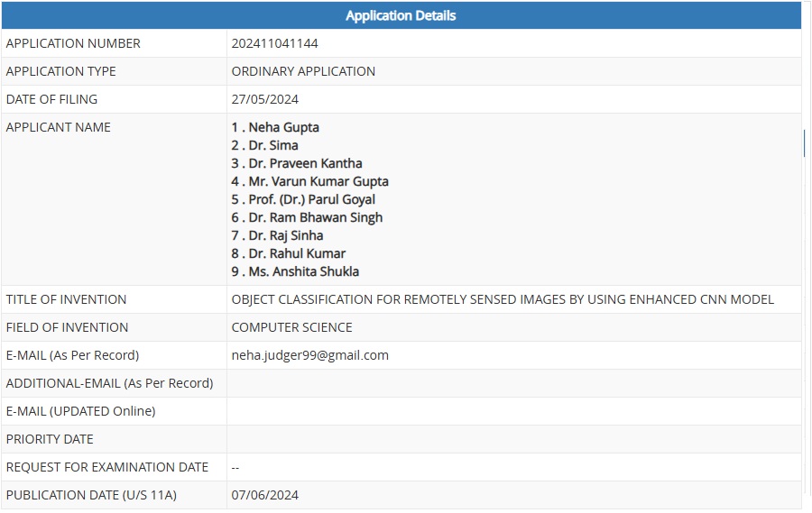Click applicant Dr. Ram Bhawan Singh

pyautogui.click(x=307, y=217)
